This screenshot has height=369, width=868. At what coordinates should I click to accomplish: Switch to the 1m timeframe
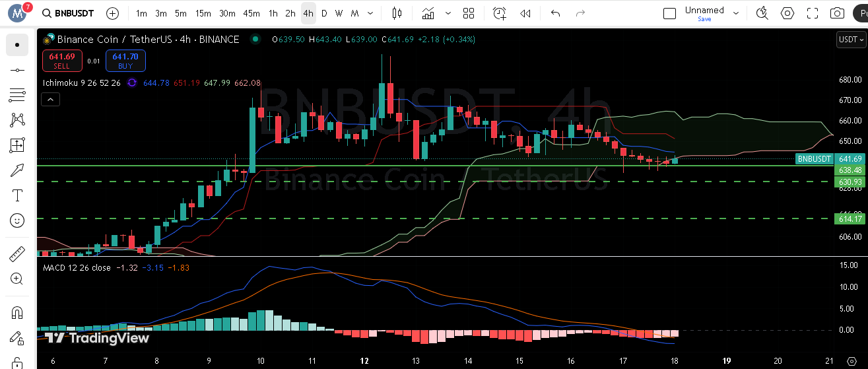pos(141,13)
